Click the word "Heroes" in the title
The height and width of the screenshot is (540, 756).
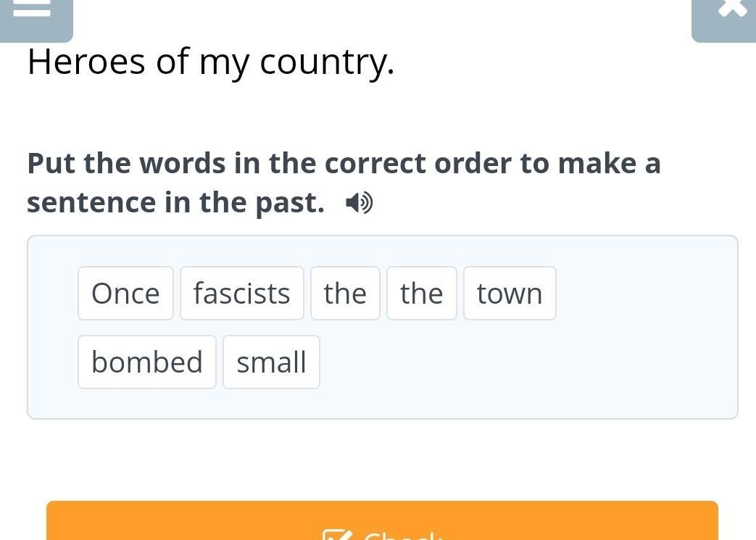(86, 62)
